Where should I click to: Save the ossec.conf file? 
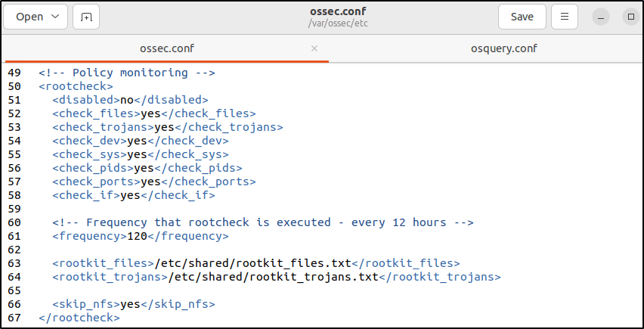coord(522,17)
